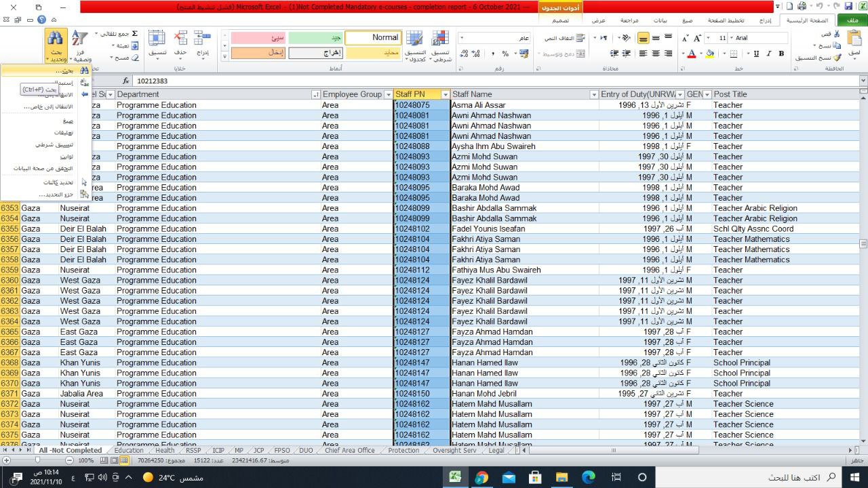Click the percent style icon

[505, 54]
